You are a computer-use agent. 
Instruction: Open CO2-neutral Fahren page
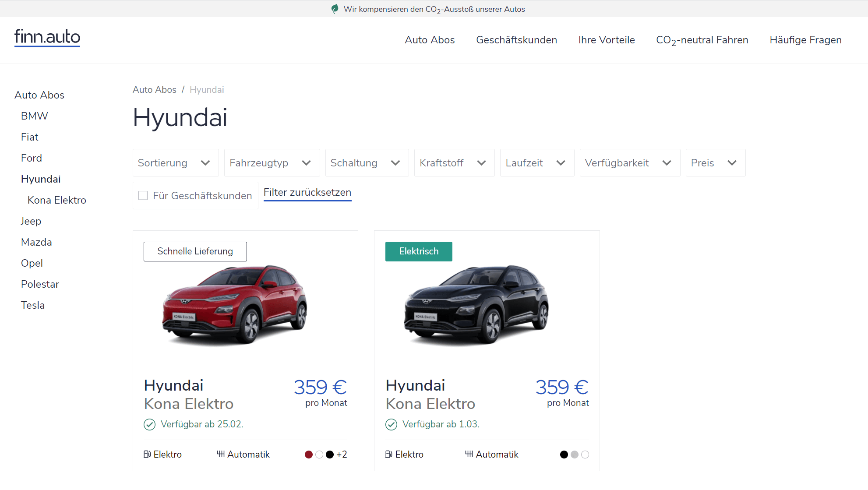[702, 40]
